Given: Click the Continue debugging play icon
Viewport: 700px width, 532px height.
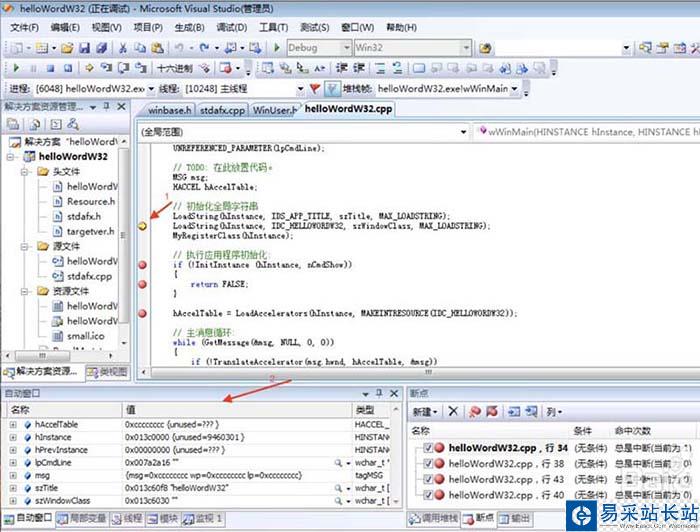Looking at the screenshot, I should coord(16,68).
